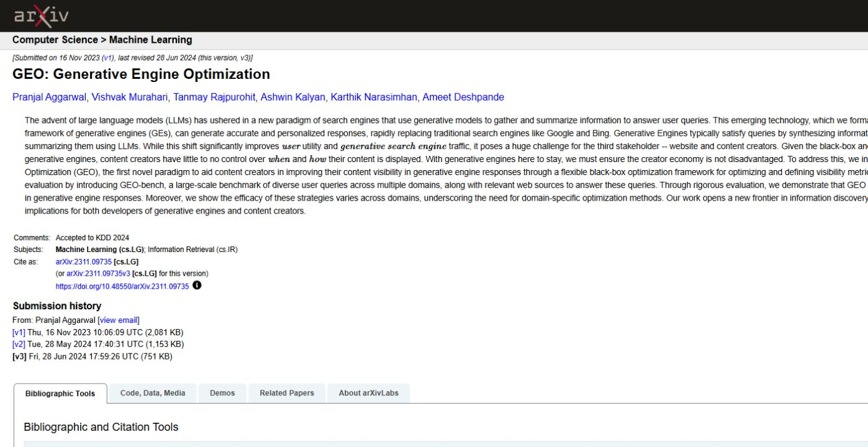Open author Pranjal Aggarwal page
The height and width of the screenshot is (447, 868).
point(50,97)
